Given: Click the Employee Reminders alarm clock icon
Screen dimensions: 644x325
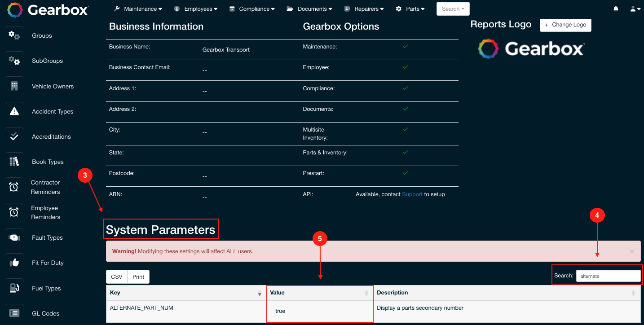Looking at the screenshot, I should [14, 212].
